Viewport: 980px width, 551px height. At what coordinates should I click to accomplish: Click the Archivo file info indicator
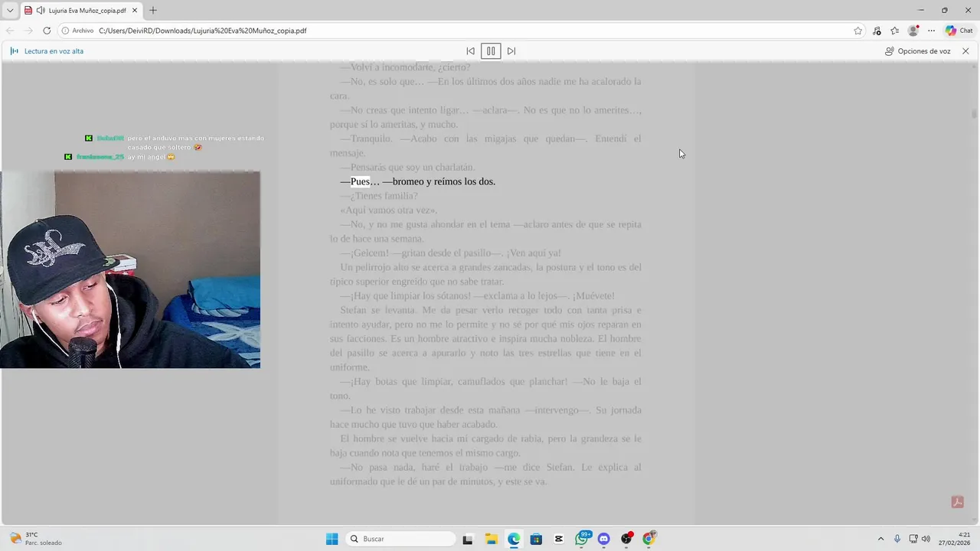(77, 31)
